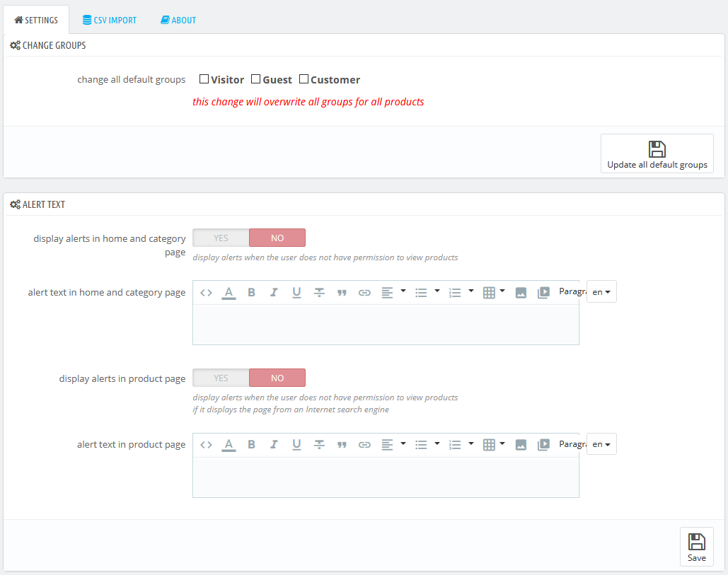The image size is (728, 575).
Task: Click table icon in product page alert editor
Action: point(489,445)
